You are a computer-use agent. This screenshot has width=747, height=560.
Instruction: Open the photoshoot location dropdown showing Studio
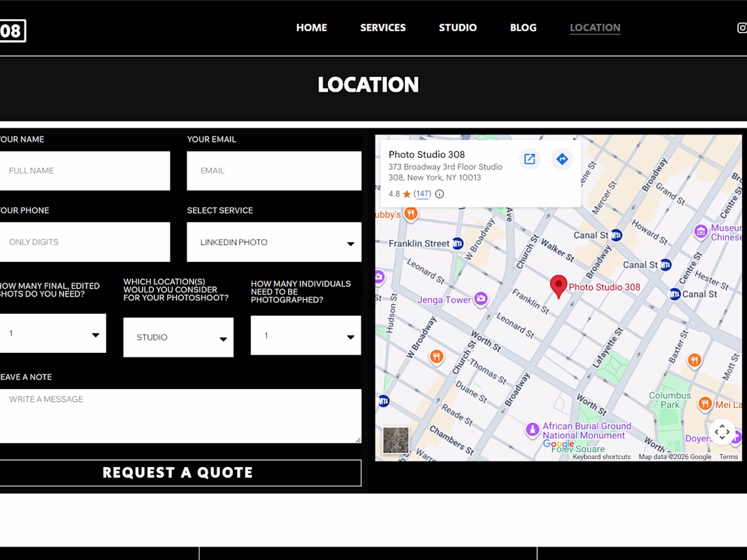(x=178, y=337)
